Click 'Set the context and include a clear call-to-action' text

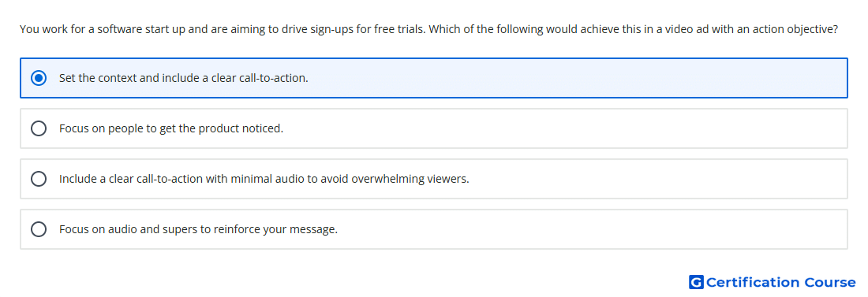184,78
